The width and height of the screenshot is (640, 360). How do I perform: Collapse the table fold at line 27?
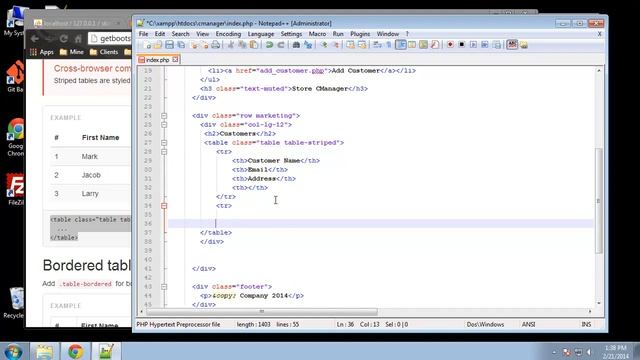(164, 143)
